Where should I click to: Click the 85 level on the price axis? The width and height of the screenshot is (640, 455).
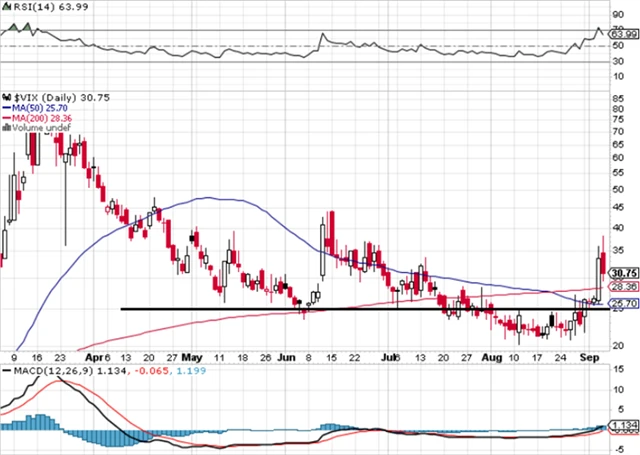pyautogui.click(x=618, y=99)
